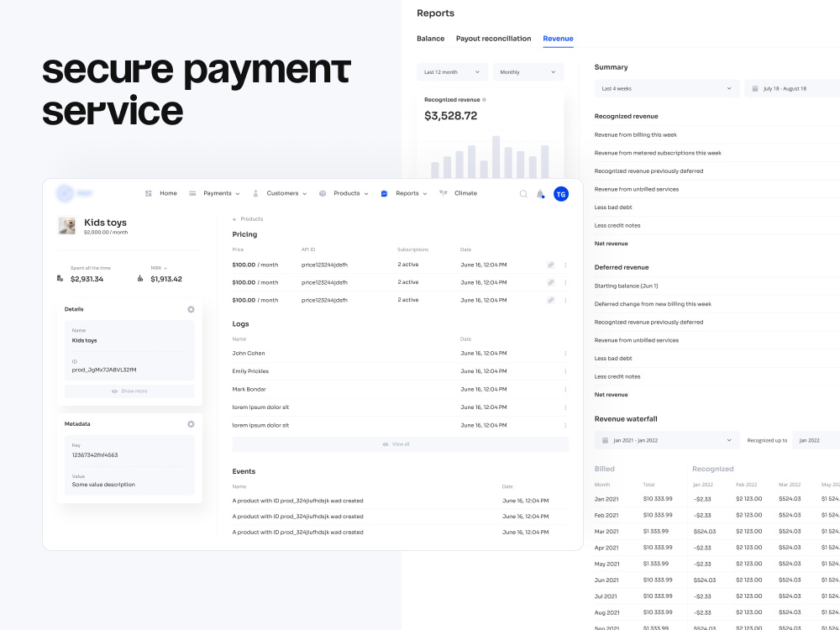The height and width of the screenshot is (630, 840).
Task: Go back to Products breadcrumb
Action: (x=248, y=219)
